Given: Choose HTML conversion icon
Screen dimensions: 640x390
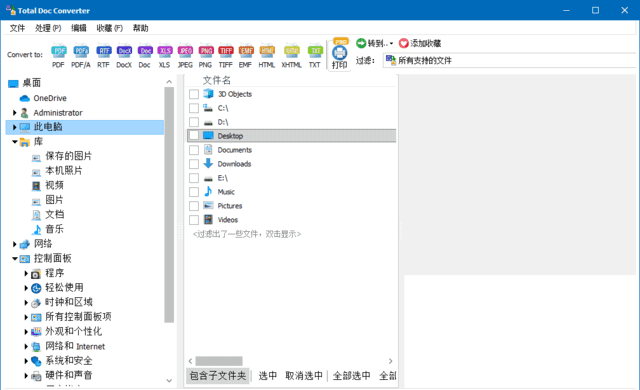Looking at the screenshot, I should [x=267, y=51].
